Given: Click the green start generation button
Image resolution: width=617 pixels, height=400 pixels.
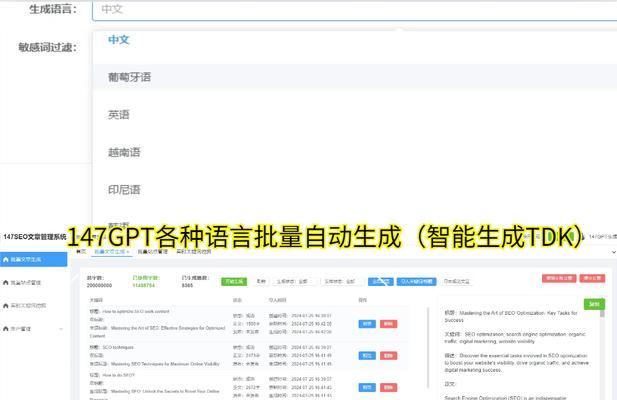Looking at the screenshot, I should [234, 282].
